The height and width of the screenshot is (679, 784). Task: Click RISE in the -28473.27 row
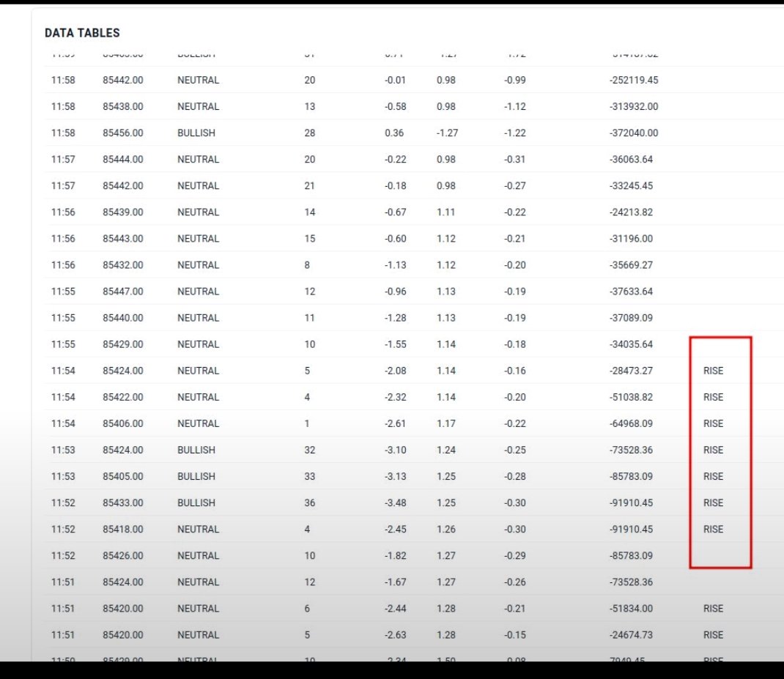713,371
